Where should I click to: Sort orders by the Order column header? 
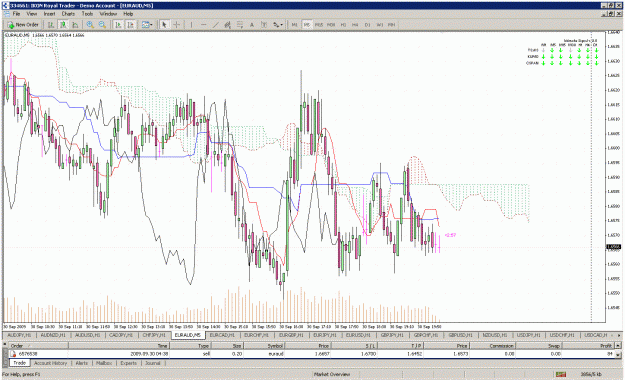pos(38,346)
